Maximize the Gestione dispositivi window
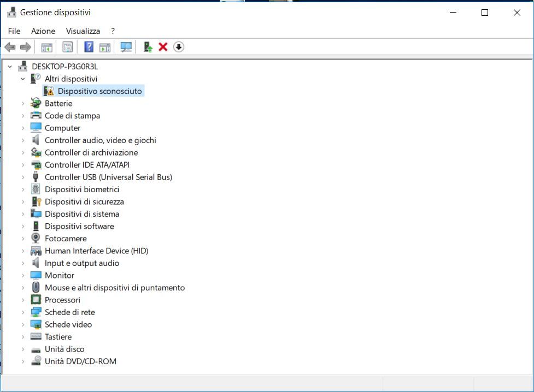The width and height of the screenshot is (534, 392). pos(485,13)
